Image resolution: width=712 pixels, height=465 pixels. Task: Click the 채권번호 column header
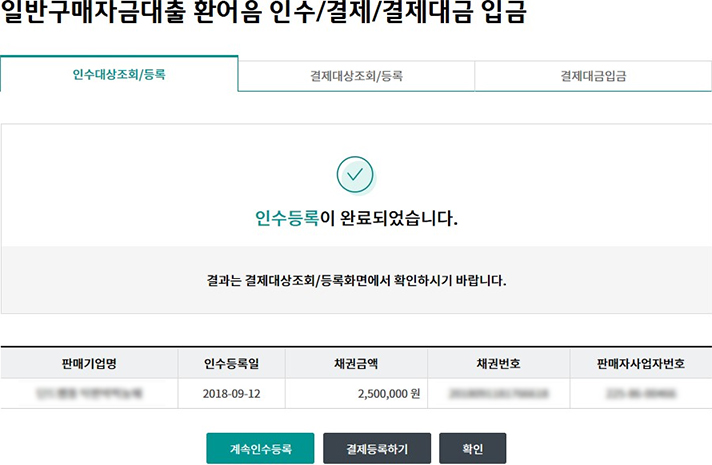pos(498,362)
